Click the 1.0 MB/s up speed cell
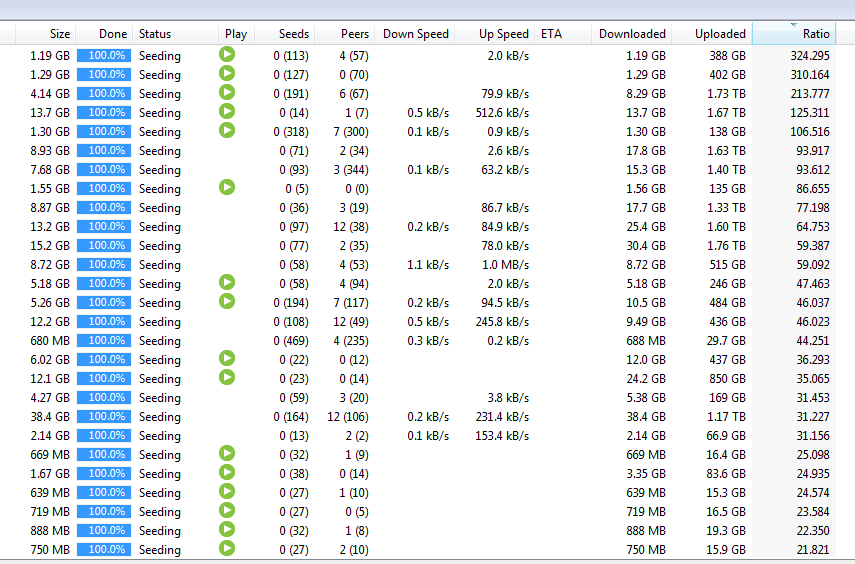Image resolution: width=855 pixels, height=564 pixels. (505, 265)
